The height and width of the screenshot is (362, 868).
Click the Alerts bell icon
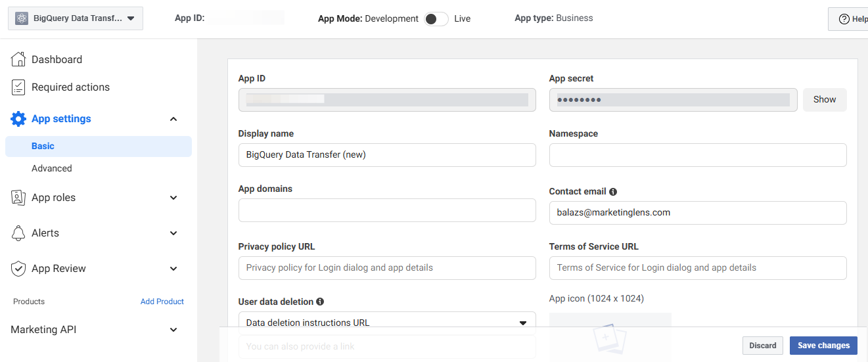coord(18,233)
